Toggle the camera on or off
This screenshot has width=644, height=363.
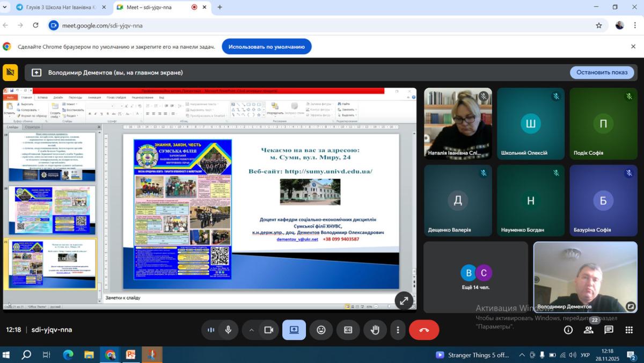269,330
